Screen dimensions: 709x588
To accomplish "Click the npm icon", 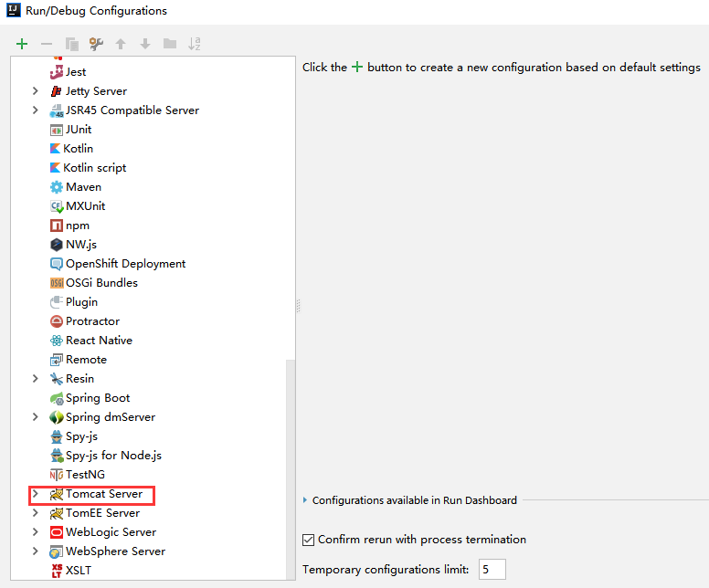I will point(57,226).
